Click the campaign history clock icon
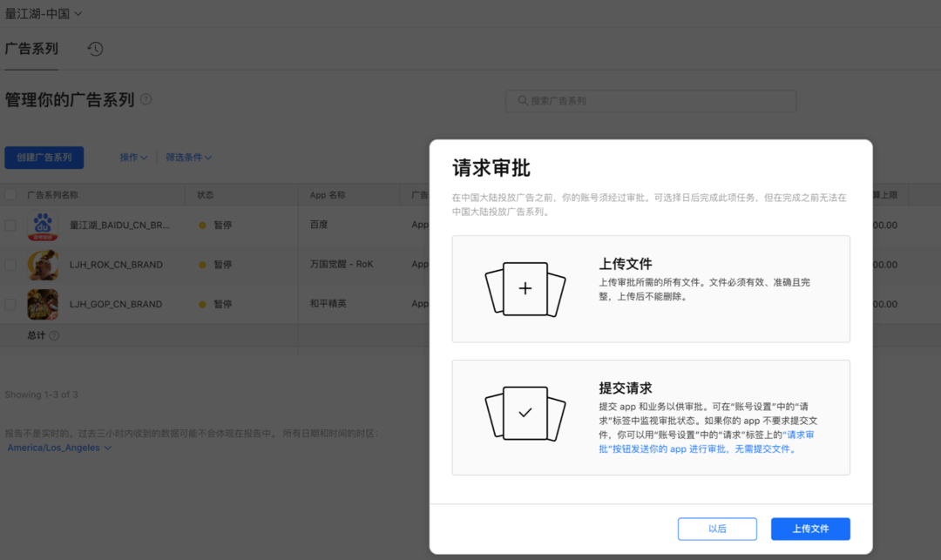The height and width of the screenshot is (560, 941). [95, 49]
